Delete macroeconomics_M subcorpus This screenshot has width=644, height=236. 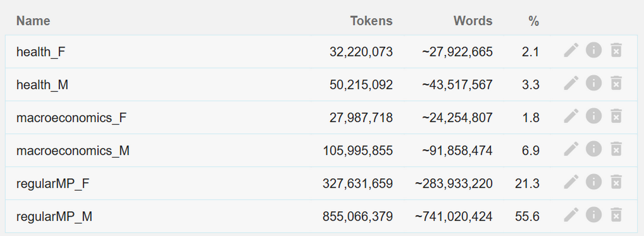click(616, 149)
